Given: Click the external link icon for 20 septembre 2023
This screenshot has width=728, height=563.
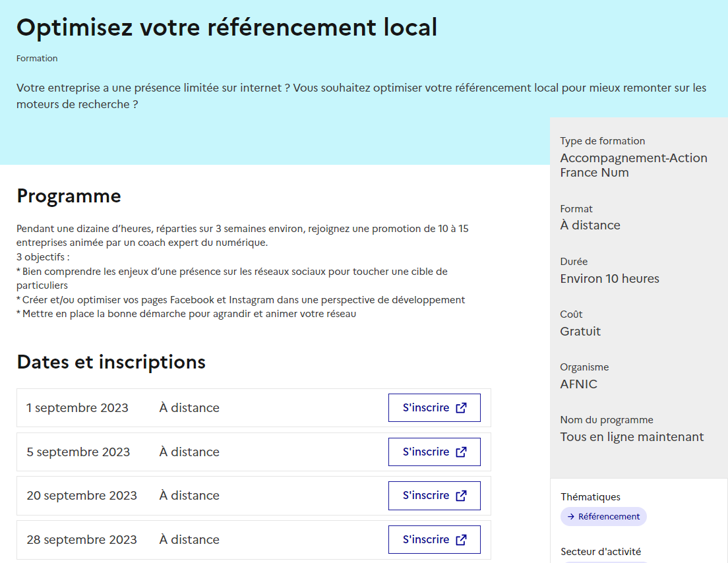Looking at the screenshot, I should [462, 496].
